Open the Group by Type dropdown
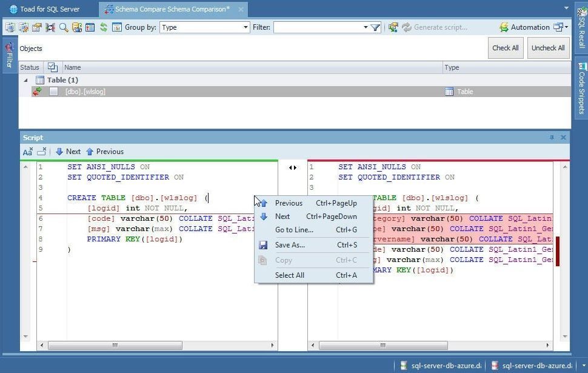The width and height of the screenshot is (588, 373). tap(246, 27)
